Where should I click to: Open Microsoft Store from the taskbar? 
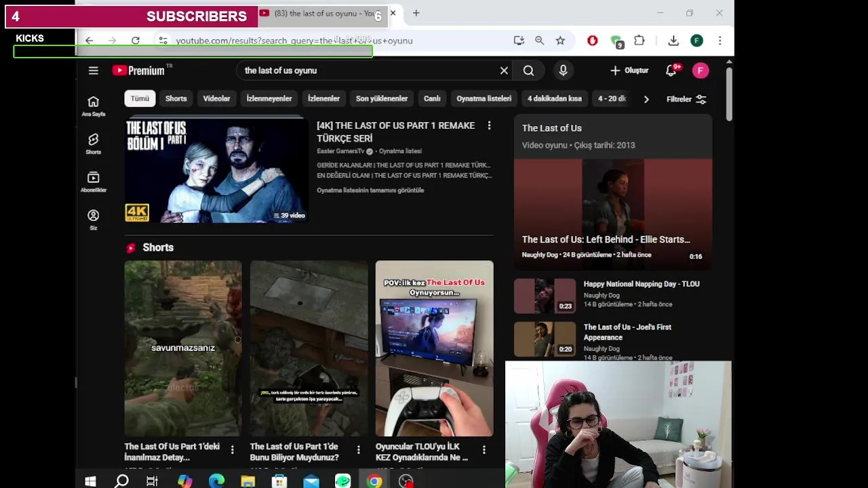point(279,481)
